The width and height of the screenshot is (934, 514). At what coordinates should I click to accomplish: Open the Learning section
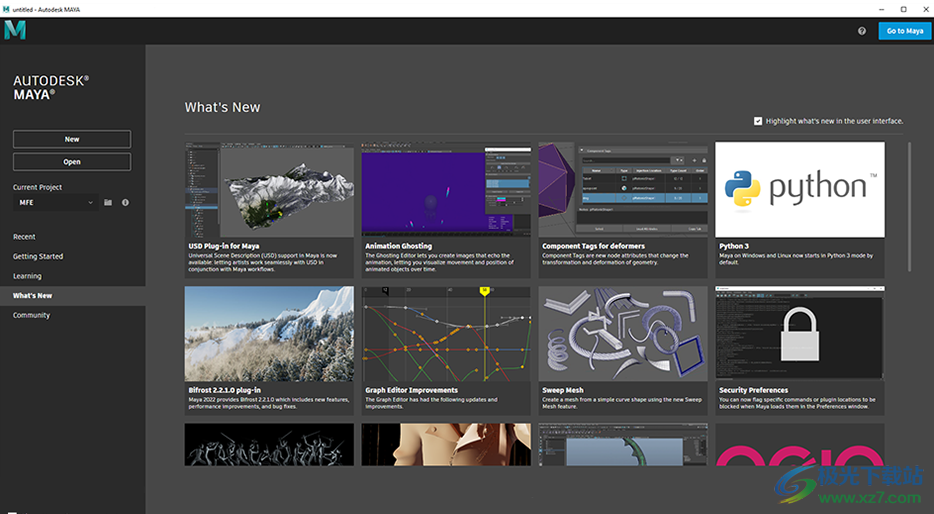27,276
